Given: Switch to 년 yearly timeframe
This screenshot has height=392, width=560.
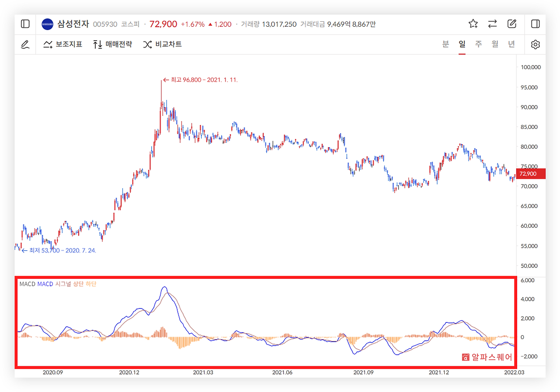Looking at the screenshot, I should pos(512,44).
